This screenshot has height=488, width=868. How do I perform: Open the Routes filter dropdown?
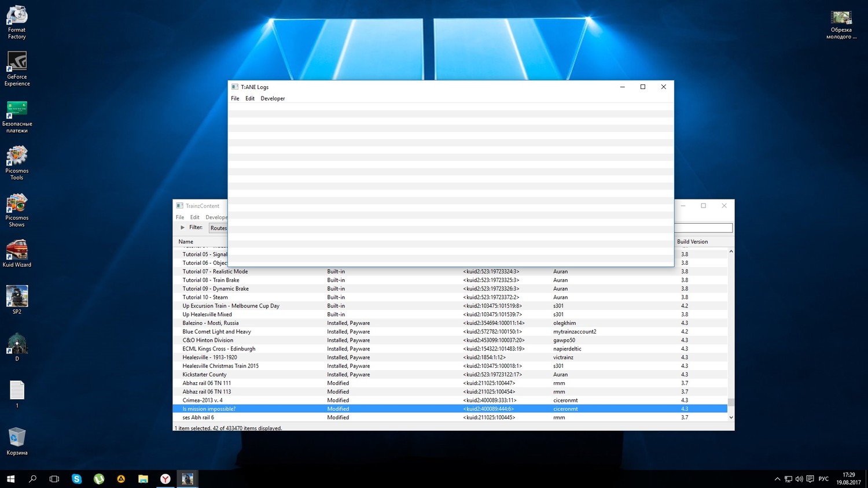[218, 228]
